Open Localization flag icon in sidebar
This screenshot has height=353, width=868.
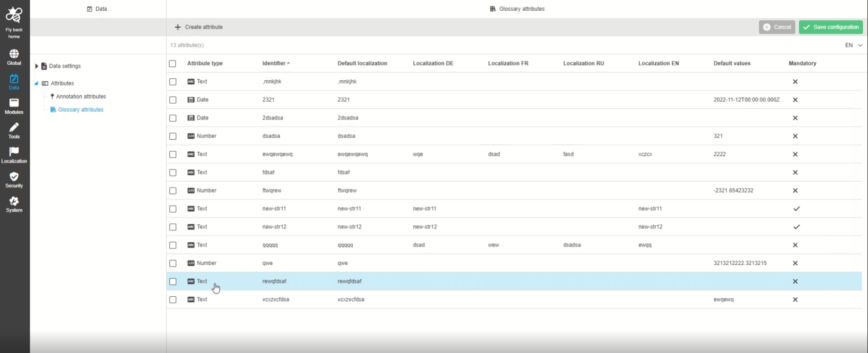pos(14,152)
